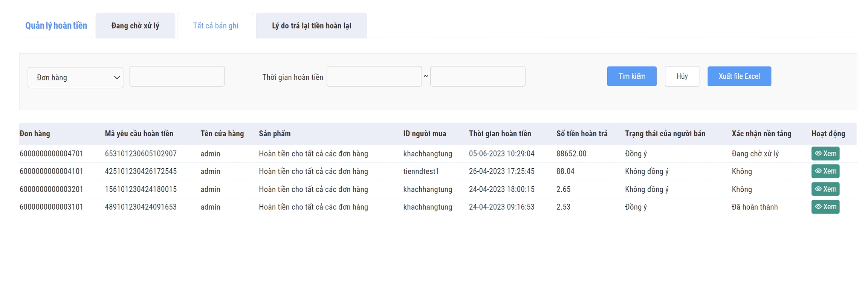Image resolution: width=868 pixels, height=285 pixels.
Task: Open the Đơn hàng search type dropdown
Action: tap(75, 78)
